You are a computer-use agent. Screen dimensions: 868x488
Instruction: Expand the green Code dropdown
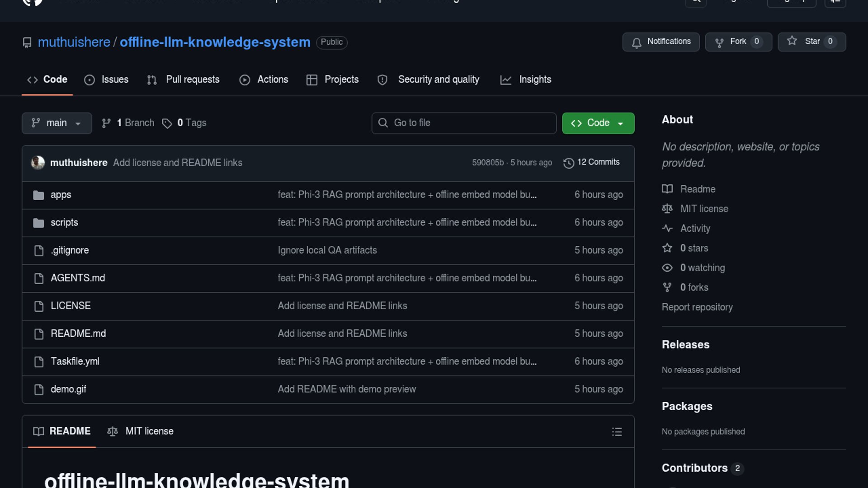click(598, 123)
